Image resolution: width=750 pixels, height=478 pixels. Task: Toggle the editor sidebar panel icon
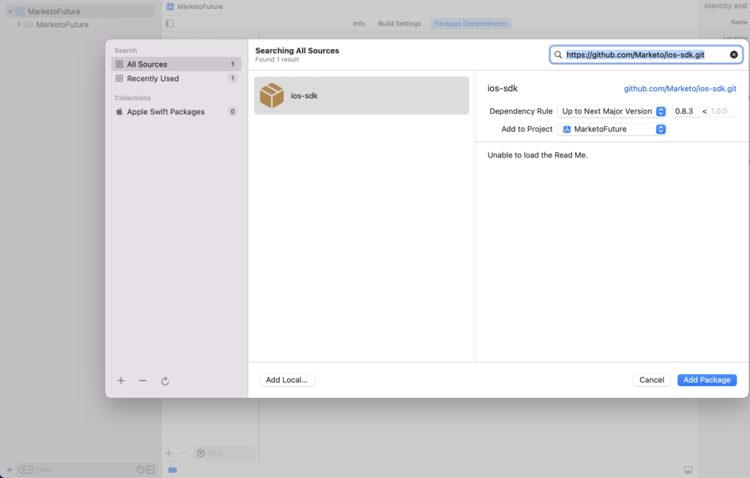pos(169,23)
